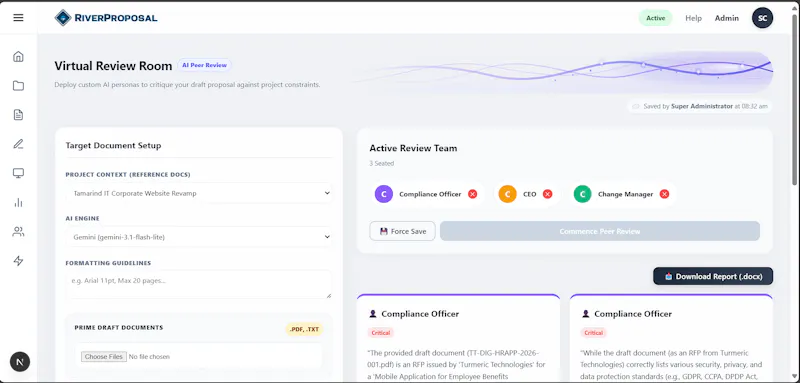Open the folder icon in sidebar
The width and height of the screenshot is (800, 383).
tap(18, 86)
